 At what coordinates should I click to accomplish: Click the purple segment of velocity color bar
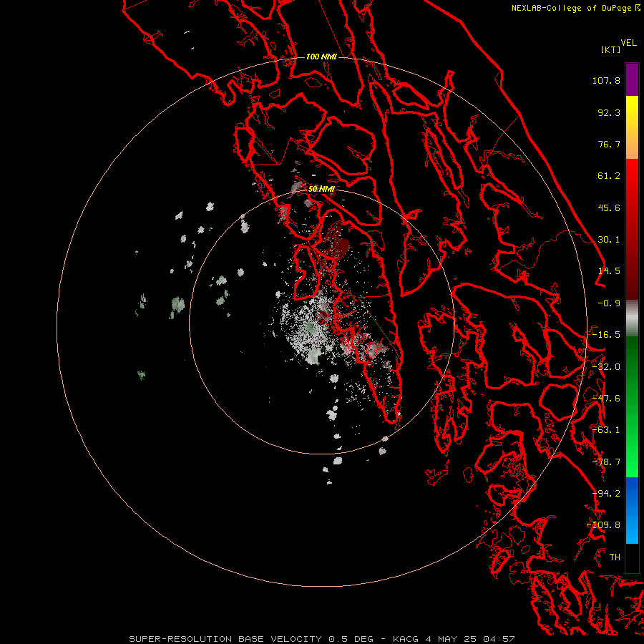click(632, 79)
